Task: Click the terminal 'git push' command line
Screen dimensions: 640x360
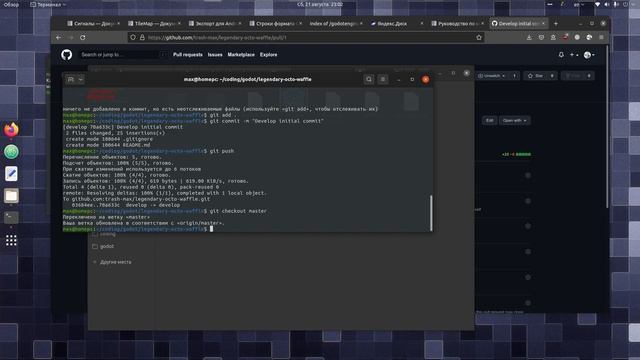Action: click(148, 151)
